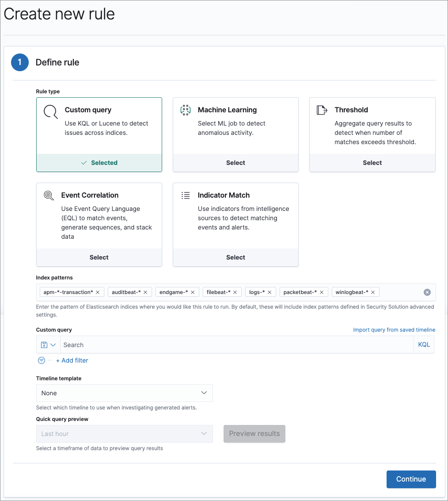Select the Event Correlation rule type
Screen dimensions: 448x501
coord(99,257)
